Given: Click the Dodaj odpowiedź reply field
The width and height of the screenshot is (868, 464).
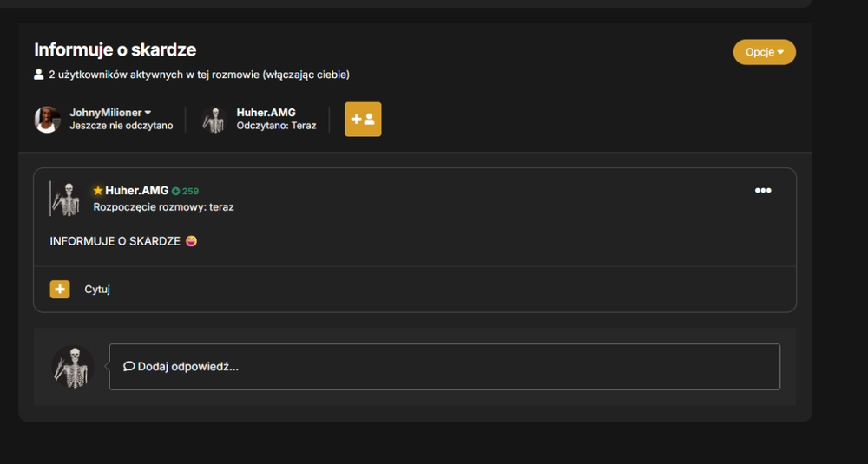Looking at the screenshot, I should pos(444,367).
